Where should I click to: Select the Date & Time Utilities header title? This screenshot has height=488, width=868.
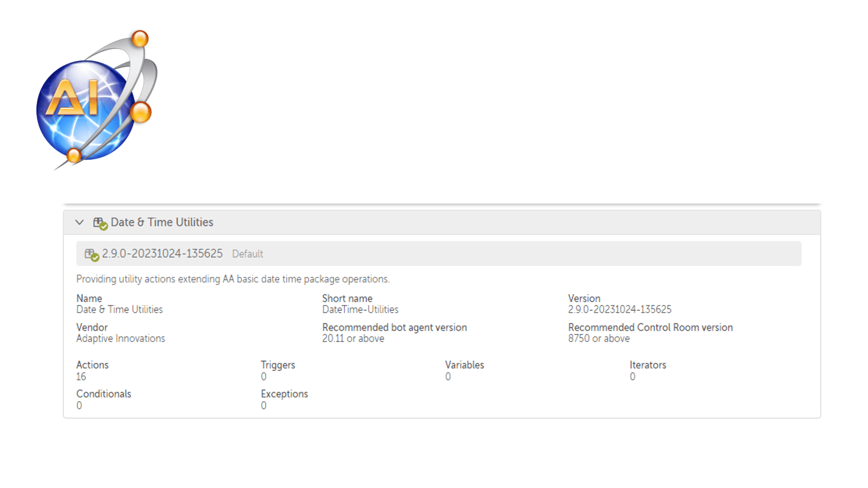point(162,222)
